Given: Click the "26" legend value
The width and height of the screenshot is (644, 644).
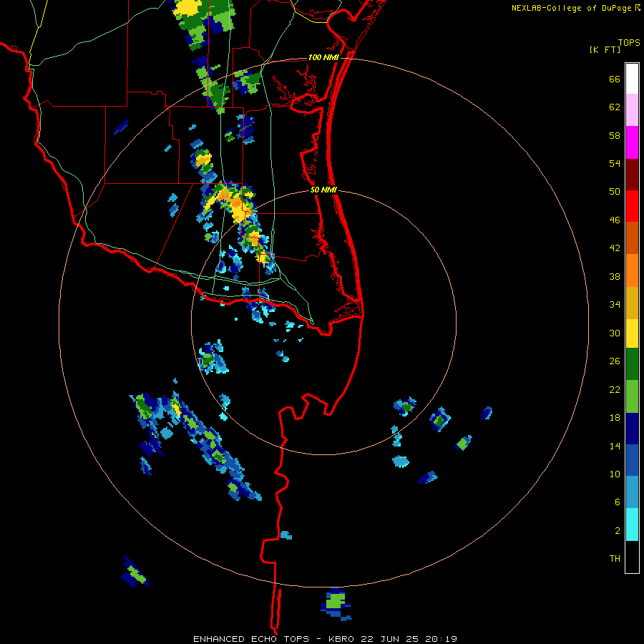Looking at the screenshot, I should (615, 361).
